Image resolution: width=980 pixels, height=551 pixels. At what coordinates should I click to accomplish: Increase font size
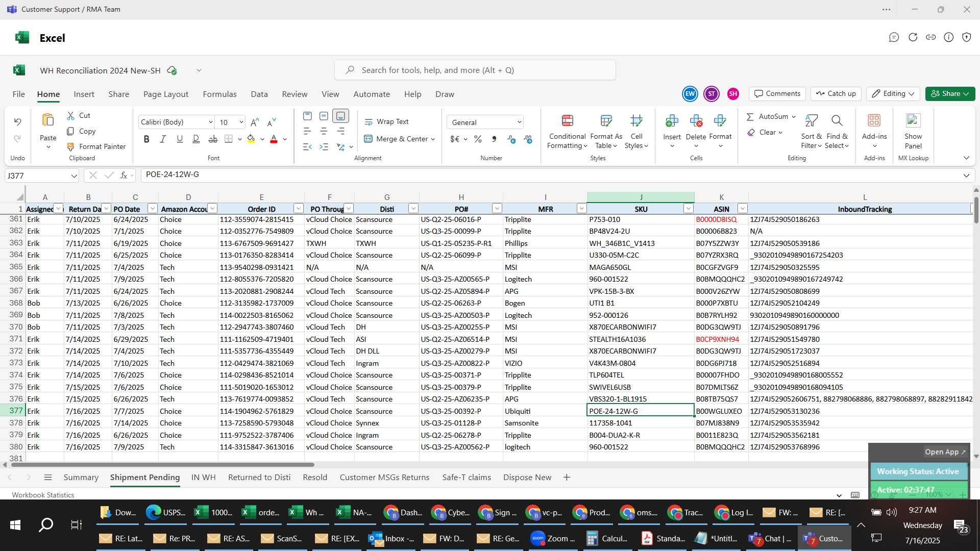click(255, 122)
